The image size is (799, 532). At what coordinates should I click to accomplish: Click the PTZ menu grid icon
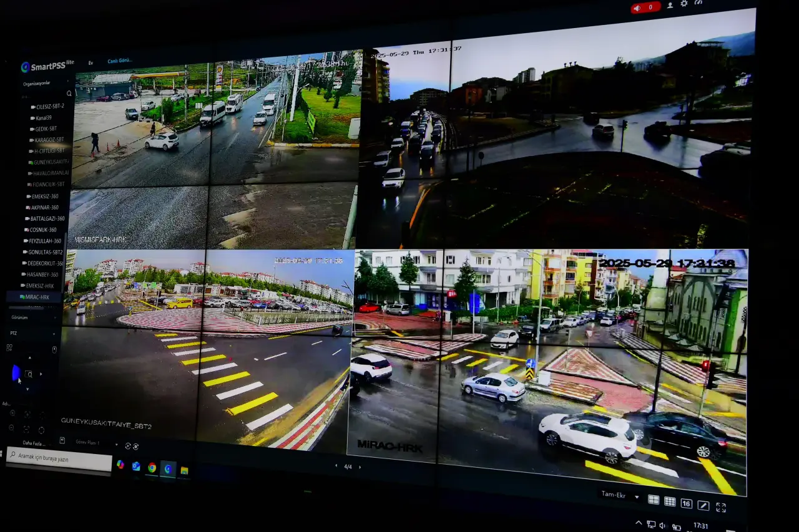click(x=9, y=347)
